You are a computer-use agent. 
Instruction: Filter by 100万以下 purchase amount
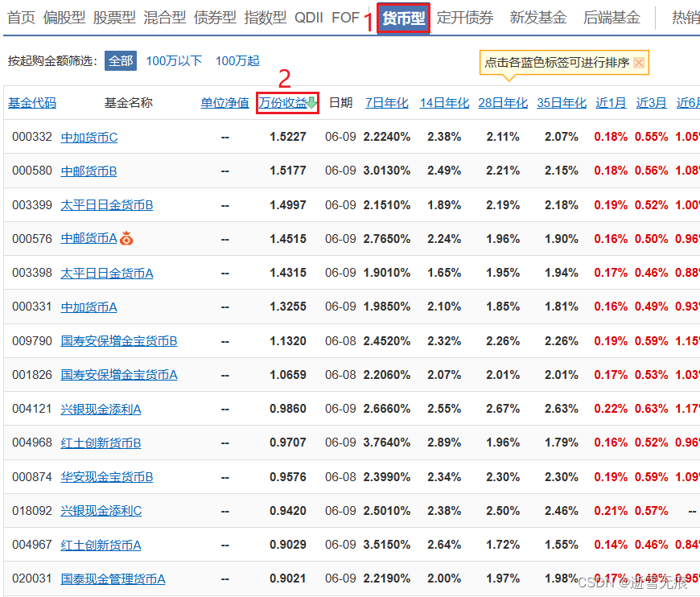tap(174, 60)
